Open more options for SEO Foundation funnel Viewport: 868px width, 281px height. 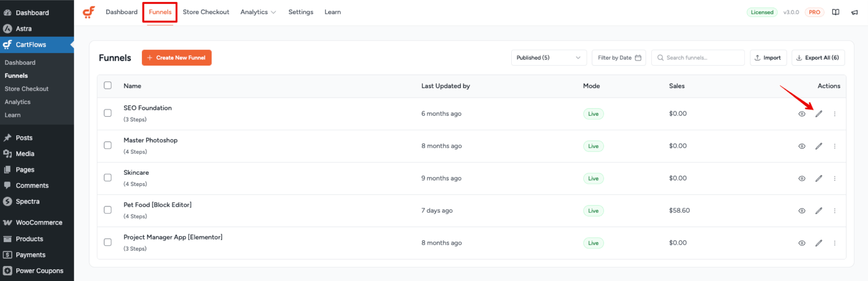[835, 114]
